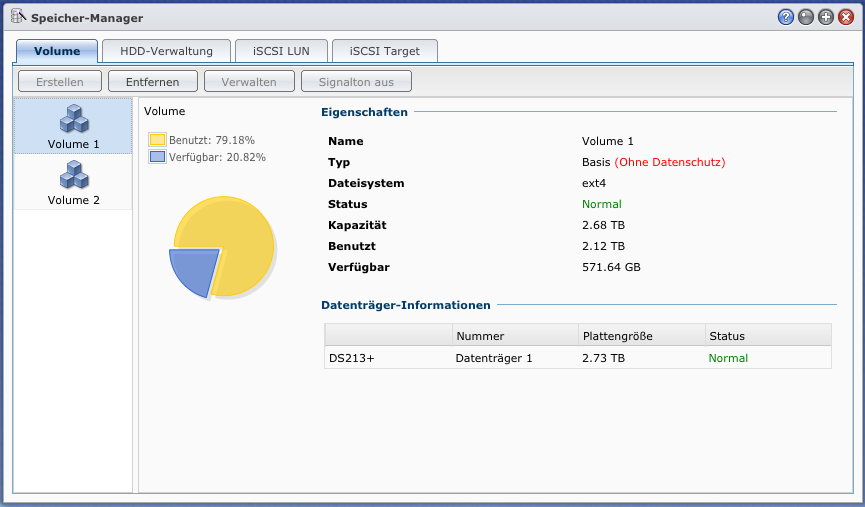865x507 pixels.
Task: Click the ext4 Dateisystem value
Action: pos(594,183)
